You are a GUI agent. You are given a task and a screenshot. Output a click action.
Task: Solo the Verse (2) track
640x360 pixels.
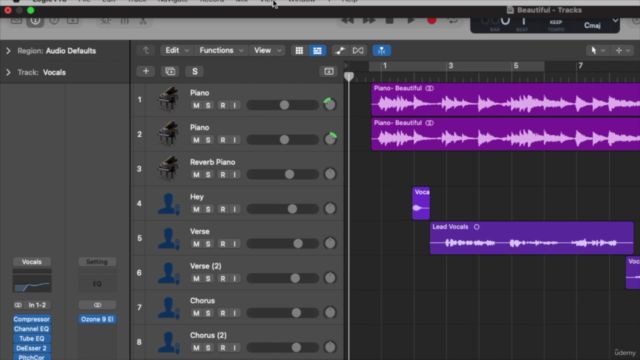(208, 279)
